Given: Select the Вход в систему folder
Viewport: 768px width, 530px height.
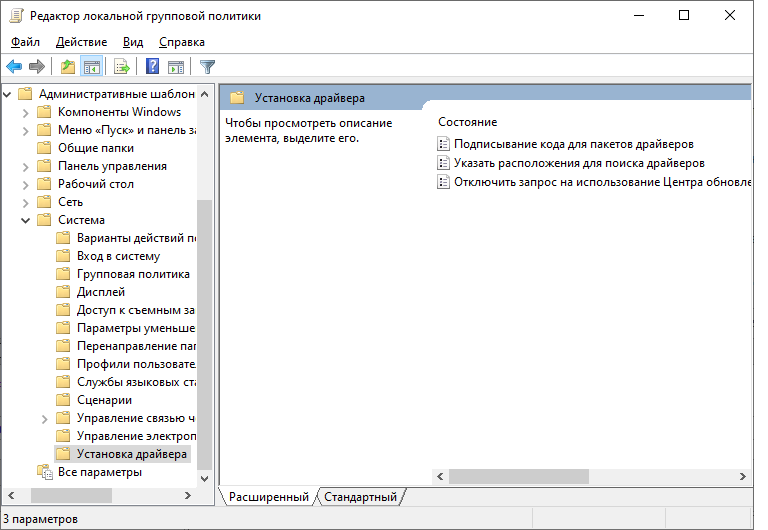Looking at the screenshot, I should pyautogui.click(x=119, y=256).
